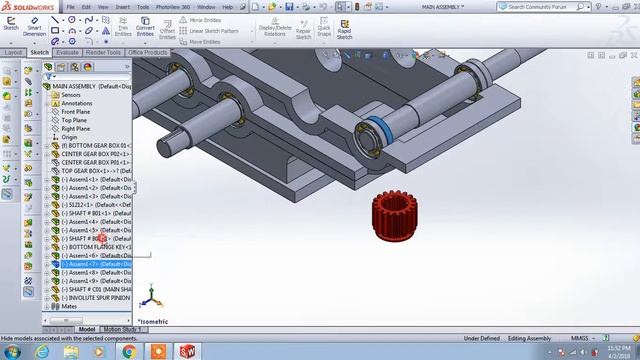Open the File menu

pos(71,7)
